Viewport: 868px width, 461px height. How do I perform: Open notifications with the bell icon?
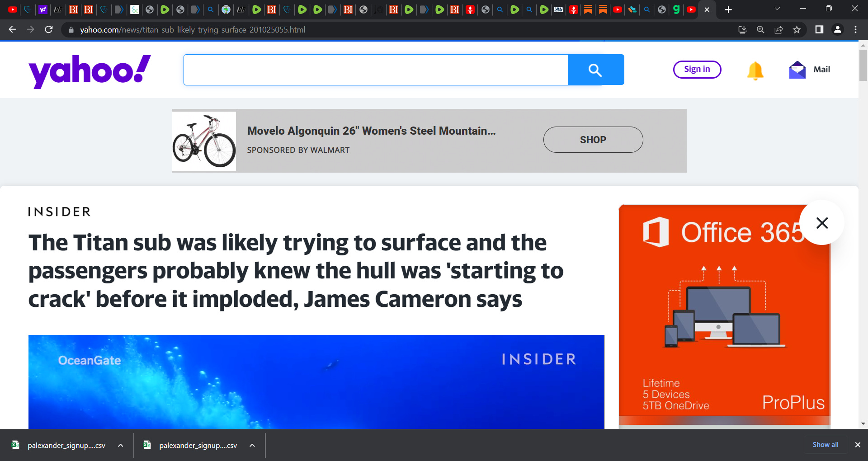click(x=755, y=71)
